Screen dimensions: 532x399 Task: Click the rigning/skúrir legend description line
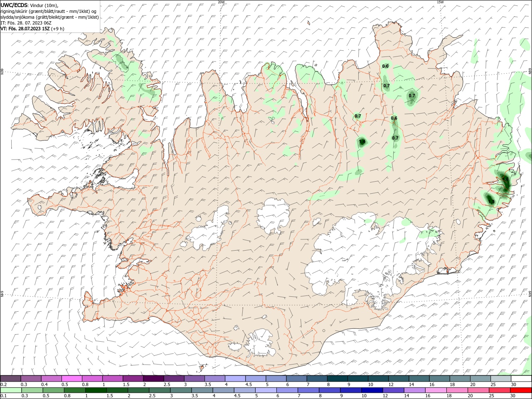[49, 11]
